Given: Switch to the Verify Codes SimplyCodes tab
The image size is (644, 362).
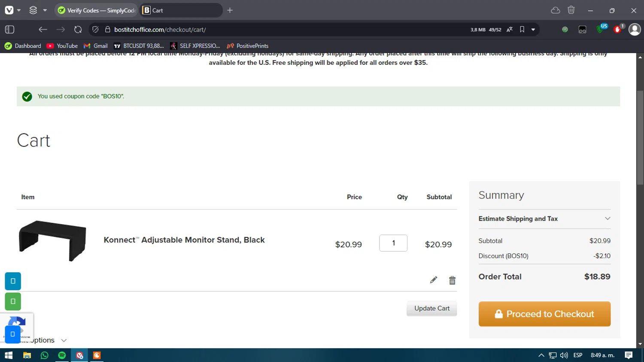Looking at the screenshot, I should click(97, 10).
